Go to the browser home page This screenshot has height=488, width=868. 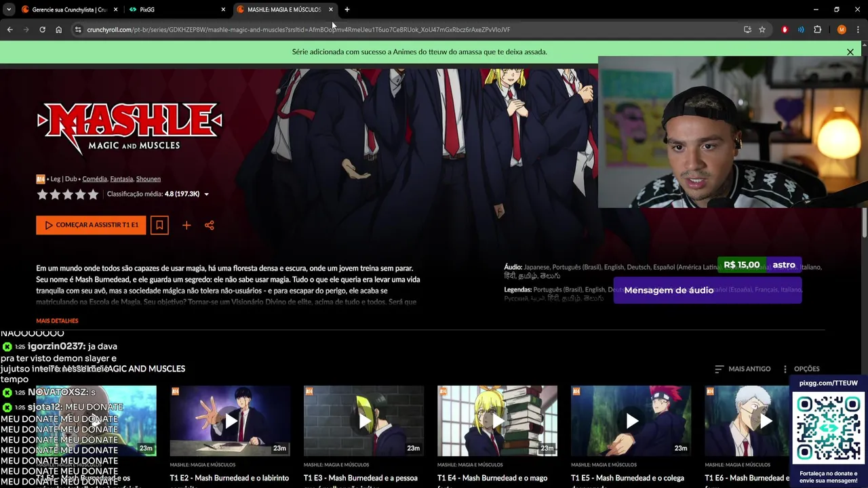tap(58, 30)
